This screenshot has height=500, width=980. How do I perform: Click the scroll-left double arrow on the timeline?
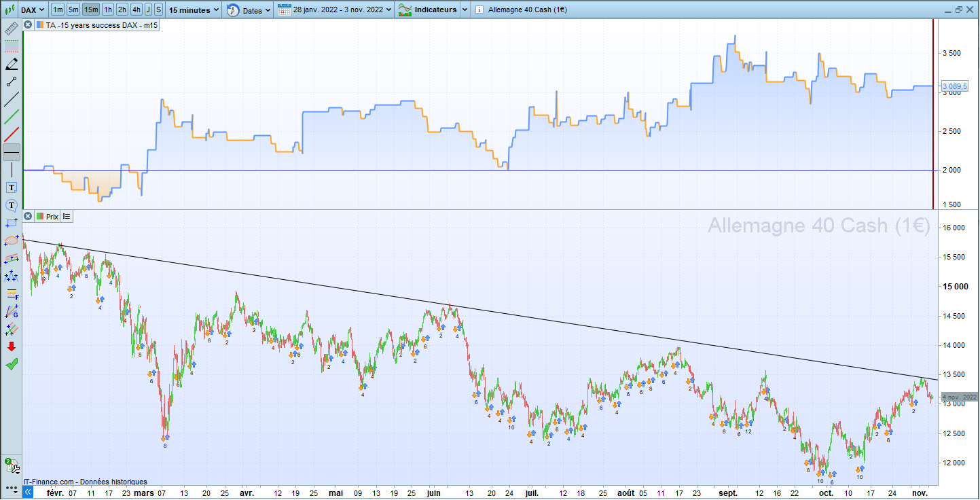28,492
